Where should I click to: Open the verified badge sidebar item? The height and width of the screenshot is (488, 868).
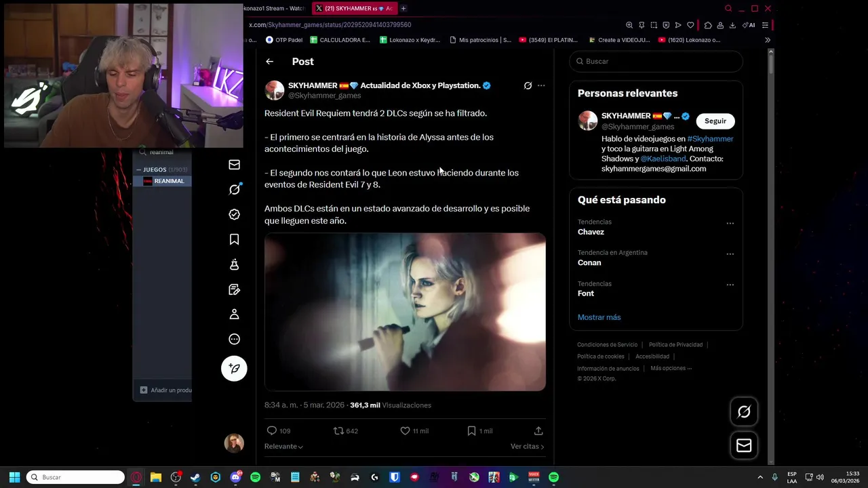pyautogui.click(x=234, y=214)
